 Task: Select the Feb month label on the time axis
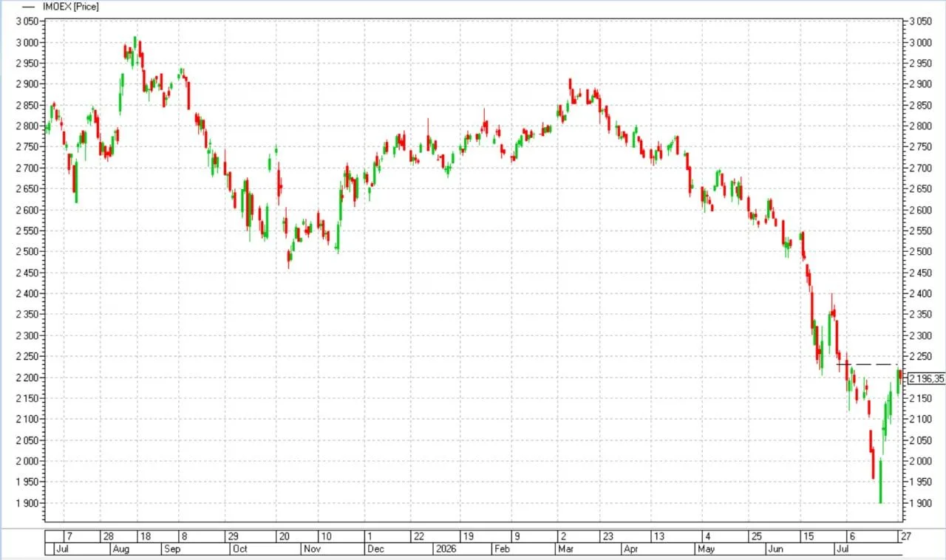click(502, 550)
